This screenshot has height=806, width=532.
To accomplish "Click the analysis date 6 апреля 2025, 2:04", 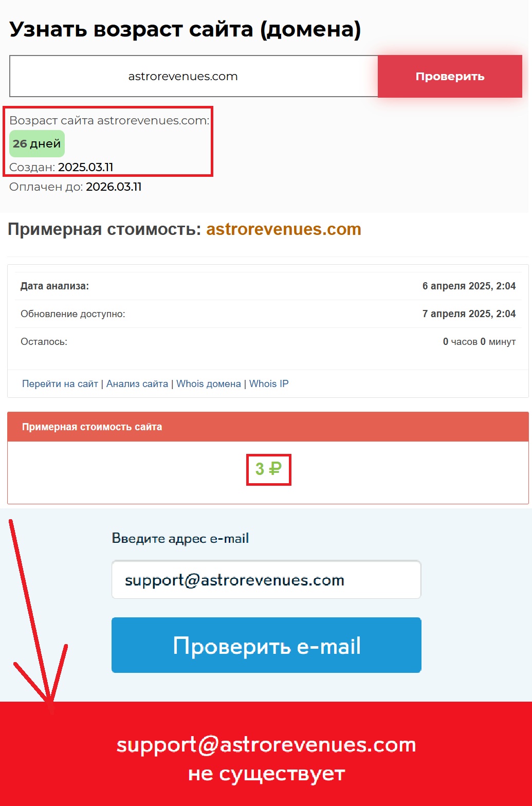I will [x=469, y=286].
